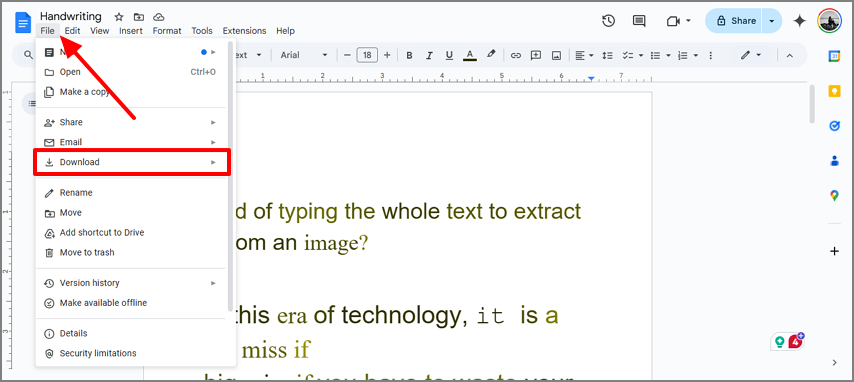
Task: Check the cloud document status icon
Action: pyautogui.click(x=158, y=17)
